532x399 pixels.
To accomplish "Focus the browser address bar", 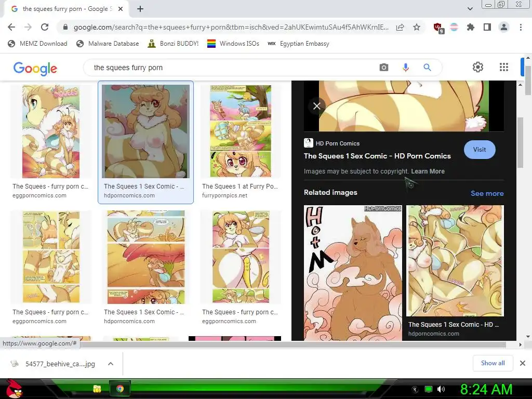I will pos(231,27).
